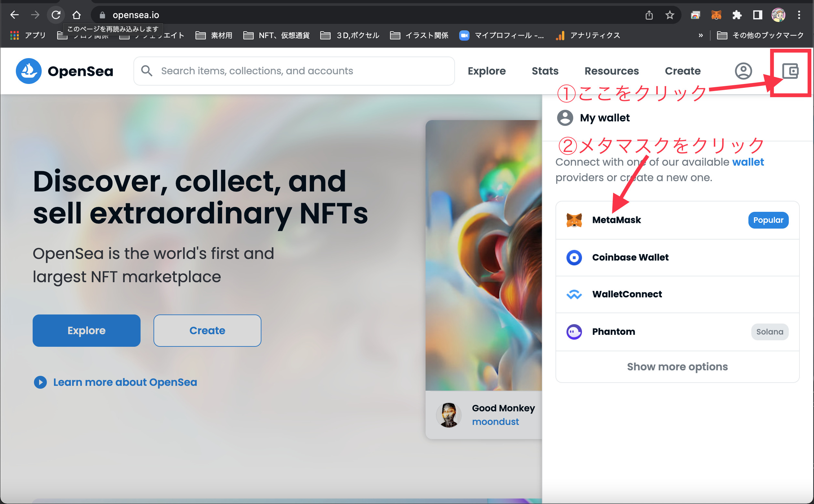814x504 pixels.
Task: Open the NFT、仮想通貨 bookmark folder
Action: pyautogui.click(x=276, y=35)
